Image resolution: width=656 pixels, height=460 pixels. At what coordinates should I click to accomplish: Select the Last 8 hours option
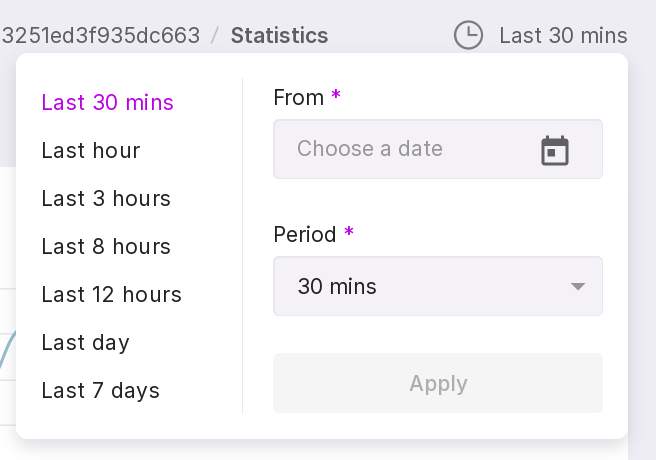coord(106,247)
